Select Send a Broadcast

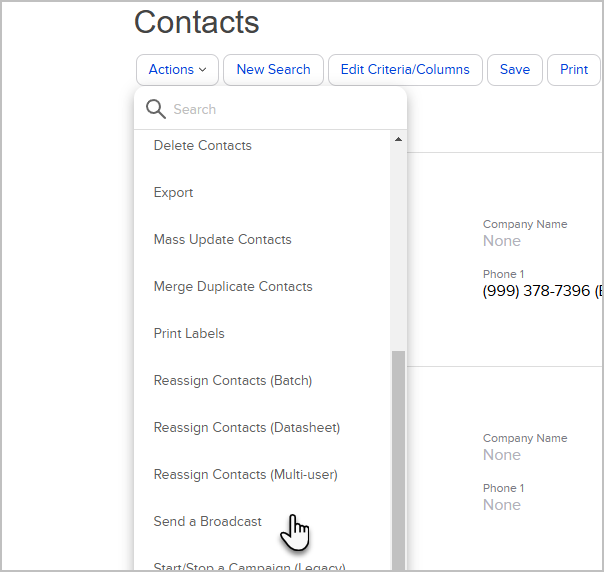pyautogui.click(x=208, y=522)
